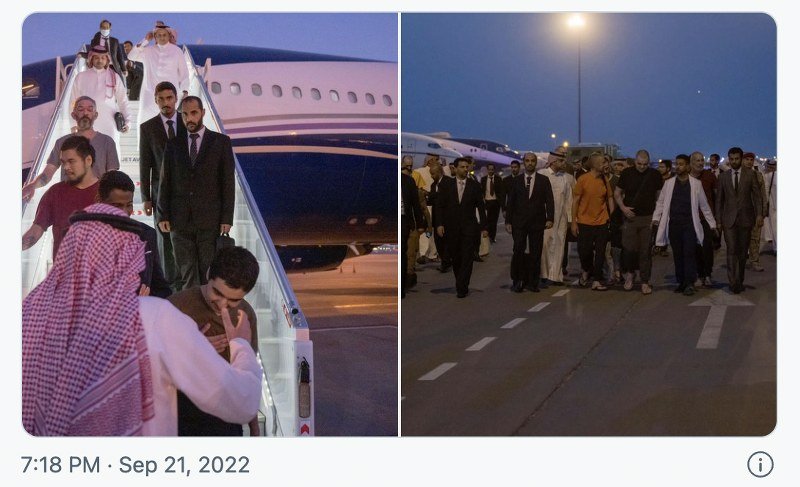
Task: Click the man in orange shirt
Action: click(592, 222)
